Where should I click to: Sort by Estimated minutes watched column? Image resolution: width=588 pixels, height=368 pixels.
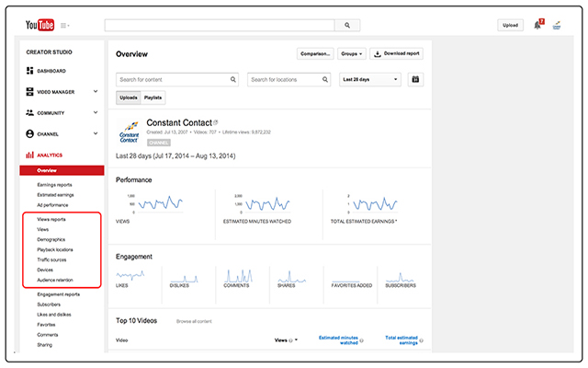click(x=339, y=341)
